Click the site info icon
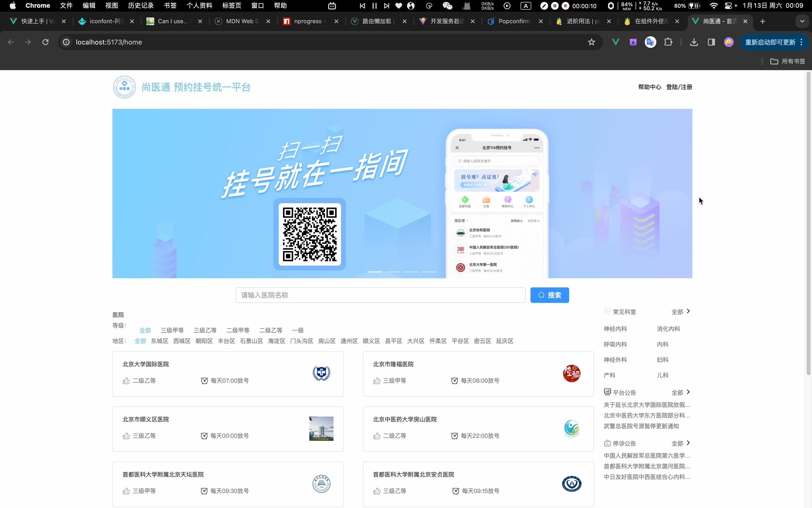Image resolution: width=812 pixels, height=508 pixels. tap(66, 42)
